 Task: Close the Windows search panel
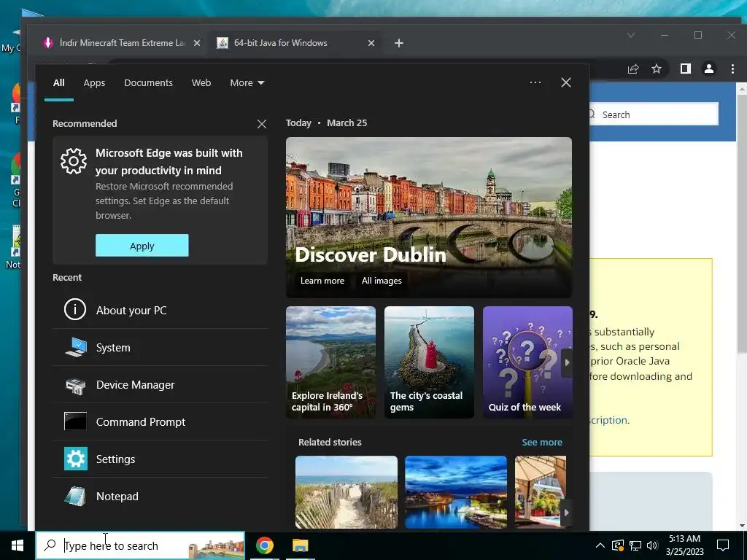click(566, 82)
